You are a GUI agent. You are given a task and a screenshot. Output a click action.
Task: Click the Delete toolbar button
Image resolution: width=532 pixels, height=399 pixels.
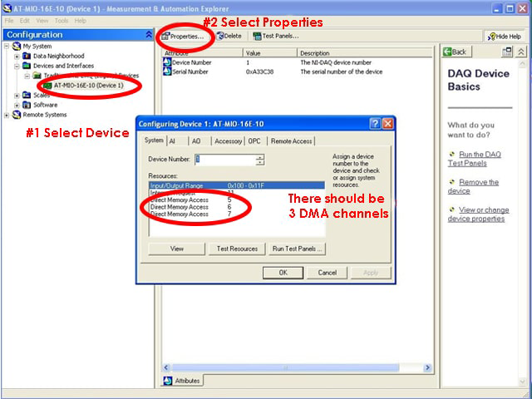click(x=229, y=36)
